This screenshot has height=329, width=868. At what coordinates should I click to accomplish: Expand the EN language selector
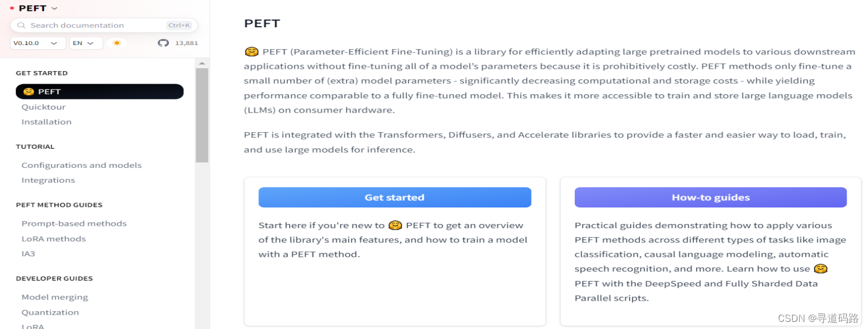pyautogui.click(x=86, y=43)
